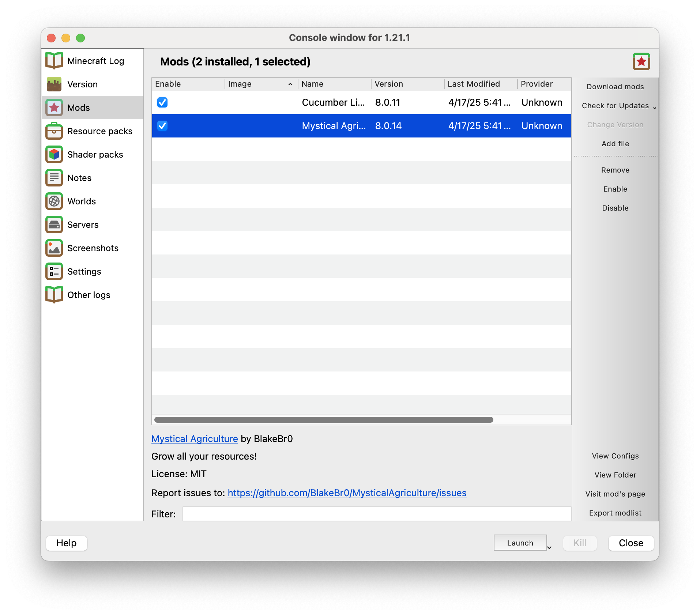Viewport: 700px width, 615px height.
Task: Open the Shader packs cube icon
Action: coord(54,154)
